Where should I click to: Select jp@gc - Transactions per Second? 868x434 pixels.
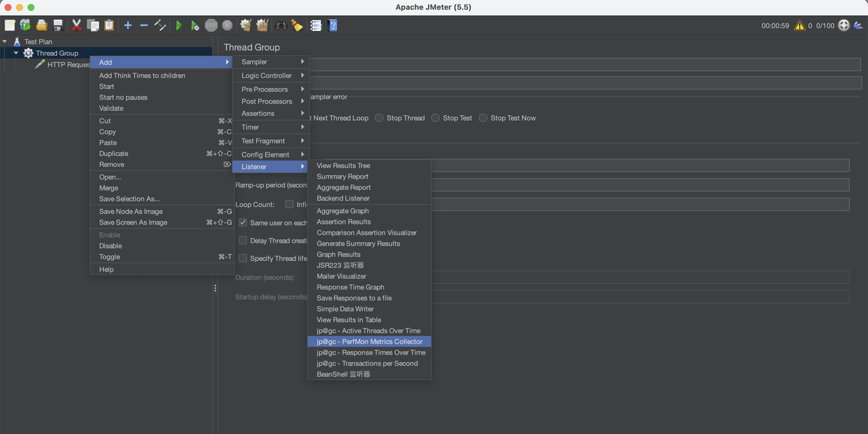pos(369,363)
